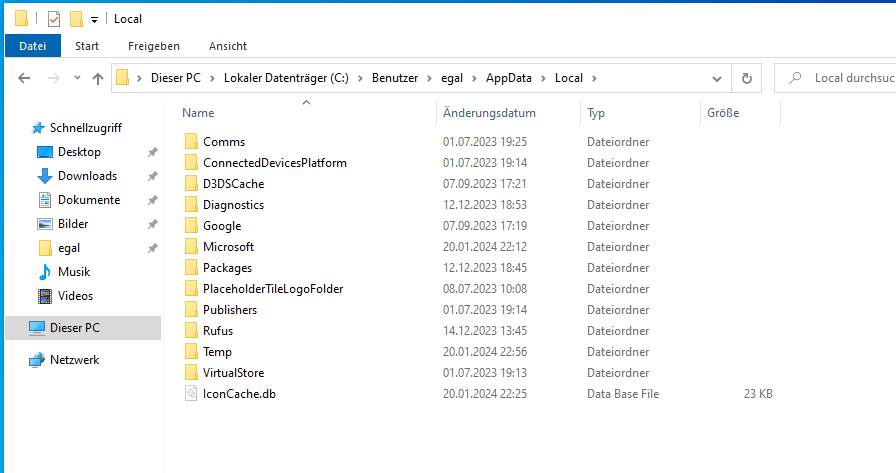The width and height of the screenshot is (896, 473).
Task: Switch to the Ansicht ribbon tab
Action: (x=228, y=46)
